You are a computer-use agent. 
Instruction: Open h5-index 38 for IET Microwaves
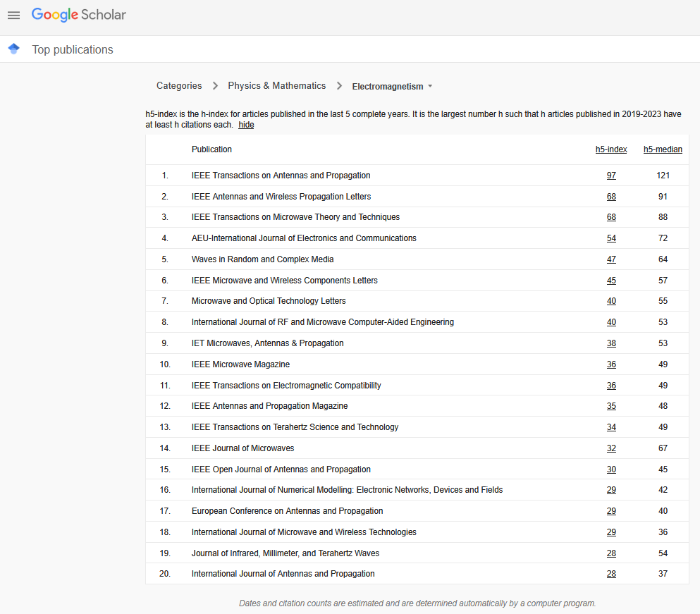coord(611,343)
